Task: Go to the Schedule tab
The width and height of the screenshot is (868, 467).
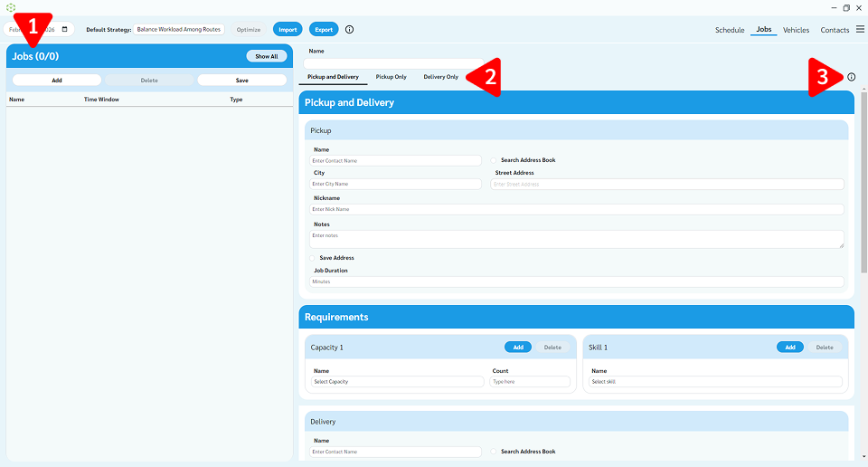Action: coord(730,30)
